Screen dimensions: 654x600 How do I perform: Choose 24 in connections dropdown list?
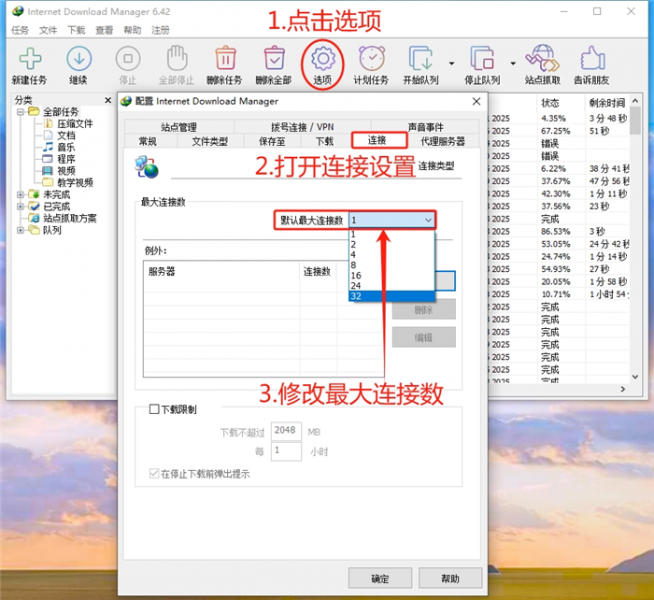tap(392, 286)
